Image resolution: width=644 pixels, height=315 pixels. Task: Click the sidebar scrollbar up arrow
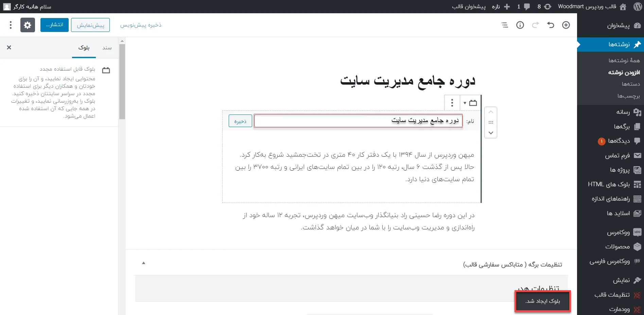[x=122, y=41]
